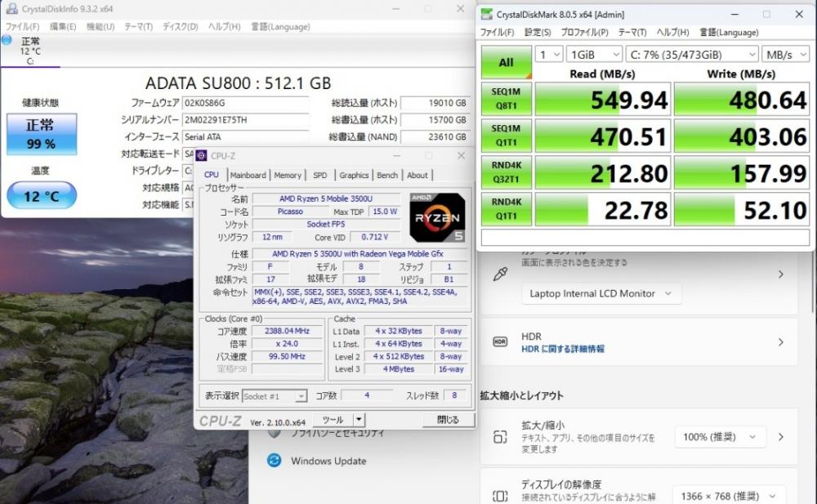
Task: Click the Ryzen 5 logo in CPU-Z
Action: click(x=437, y=218)
